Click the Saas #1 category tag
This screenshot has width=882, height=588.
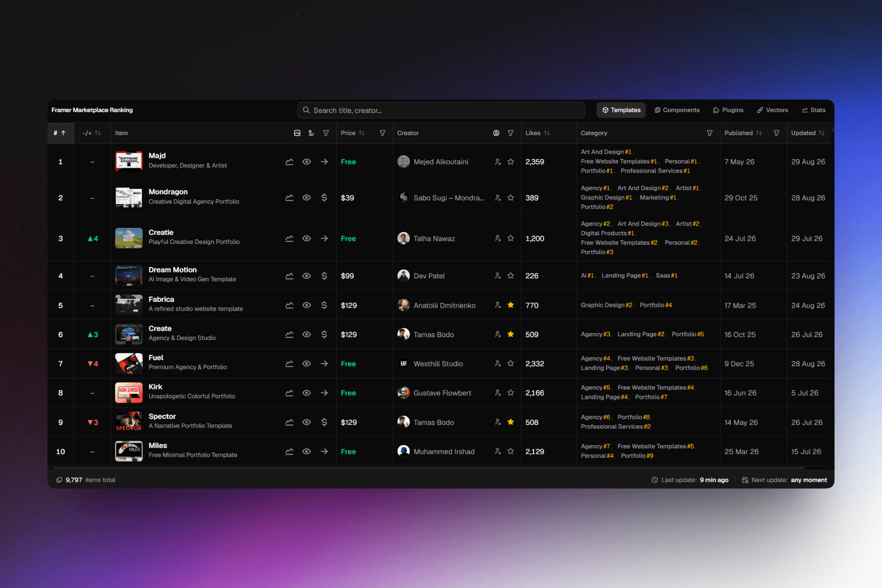tap(667, 276)
